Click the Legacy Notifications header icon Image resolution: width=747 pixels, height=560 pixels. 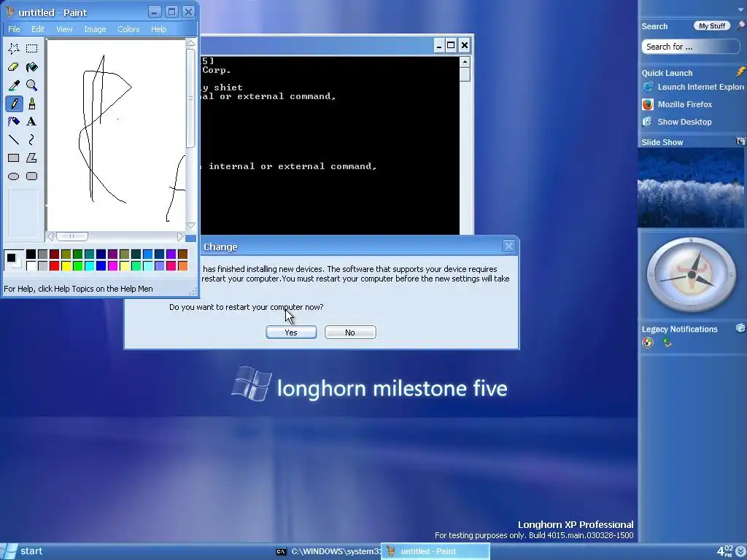(x=740, y=327)
